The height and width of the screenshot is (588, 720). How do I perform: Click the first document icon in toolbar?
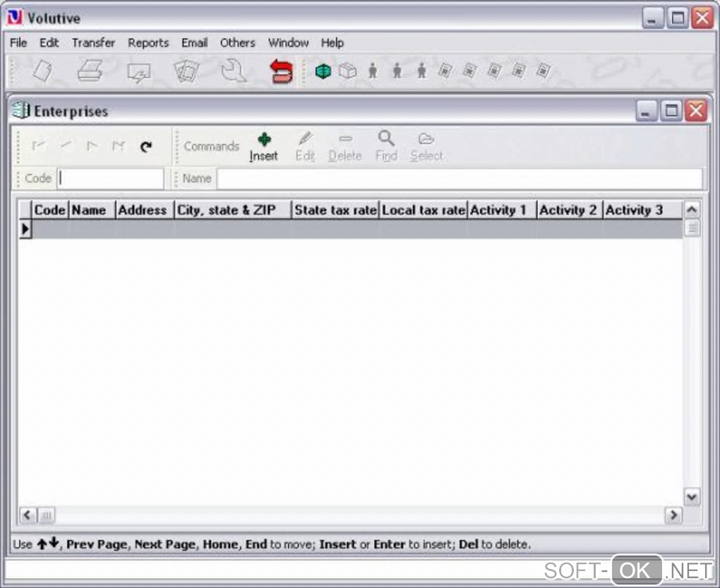pyautogui.click(x=445, y=70)
